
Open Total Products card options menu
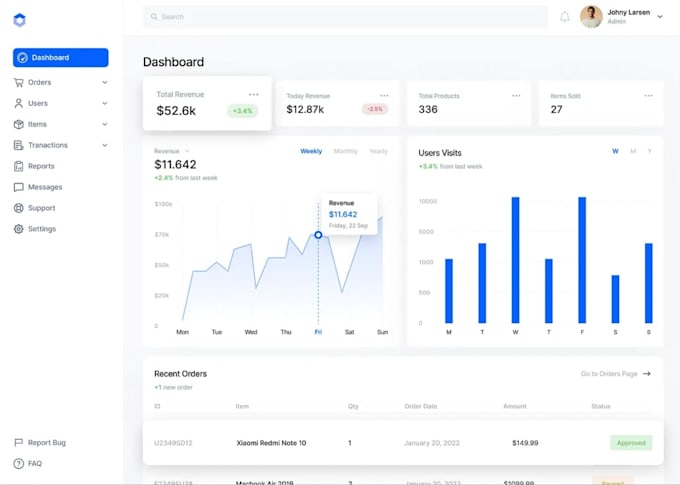pyautogui.click(x=516, y=95)
